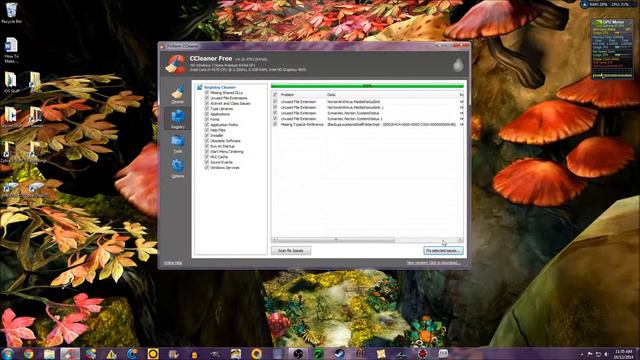The height and width of the screenshot is (360, 640).
Task: Open the Online Help link
Action: click(173, 263)
